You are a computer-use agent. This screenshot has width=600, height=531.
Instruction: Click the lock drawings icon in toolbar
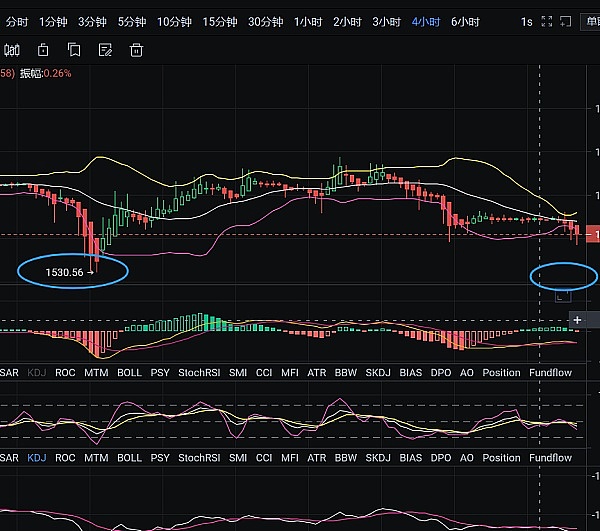[x=43, y=50]
